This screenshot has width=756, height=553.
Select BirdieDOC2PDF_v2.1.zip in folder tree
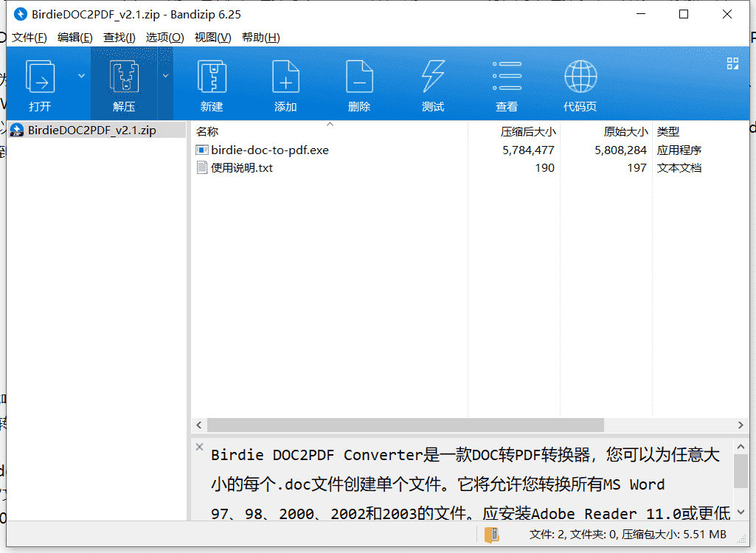pyautogui.click(x=91, y=131)
